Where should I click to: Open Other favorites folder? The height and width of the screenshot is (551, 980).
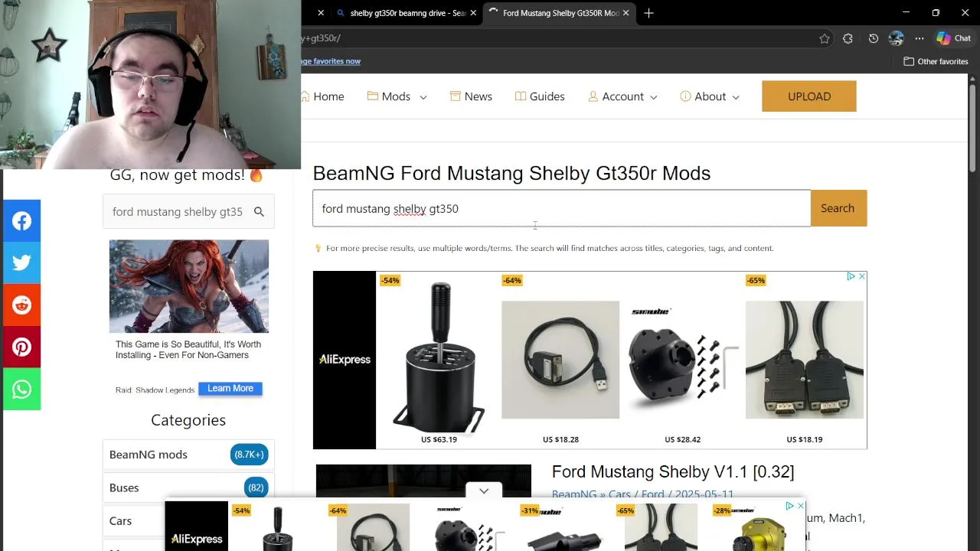[936, 61]
